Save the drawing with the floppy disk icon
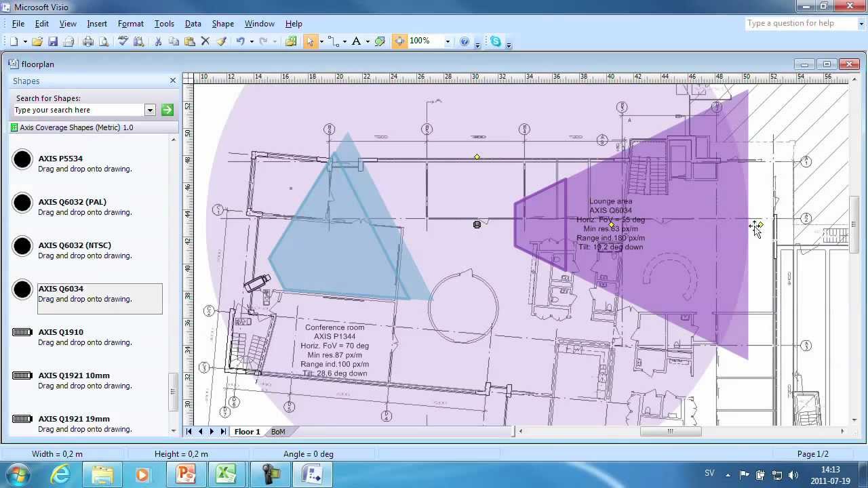 (x=53, y=41)
